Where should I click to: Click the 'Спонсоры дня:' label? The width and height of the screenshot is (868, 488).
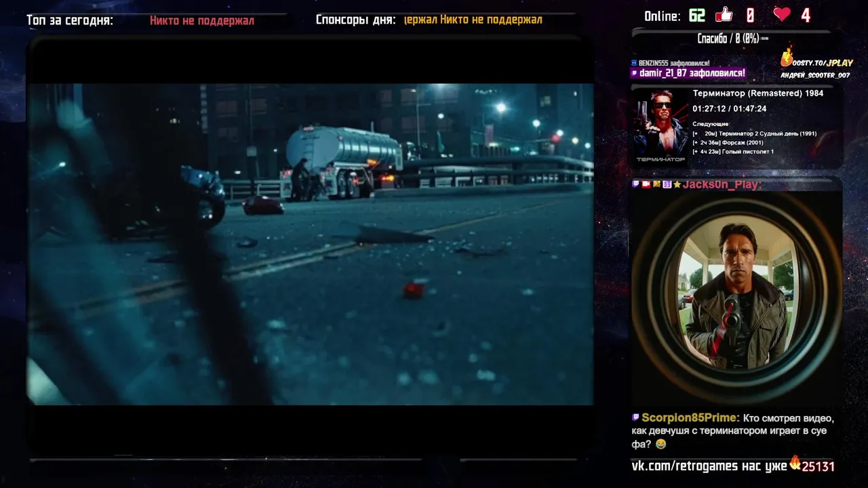pyautogui.click(x=356, y=20)
